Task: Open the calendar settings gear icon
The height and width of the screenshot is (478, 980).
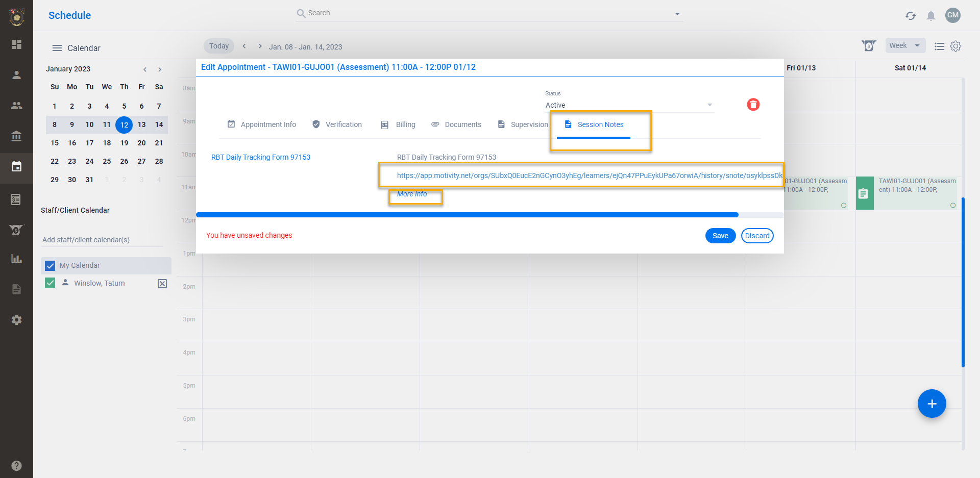Action: tap(956, 46)
